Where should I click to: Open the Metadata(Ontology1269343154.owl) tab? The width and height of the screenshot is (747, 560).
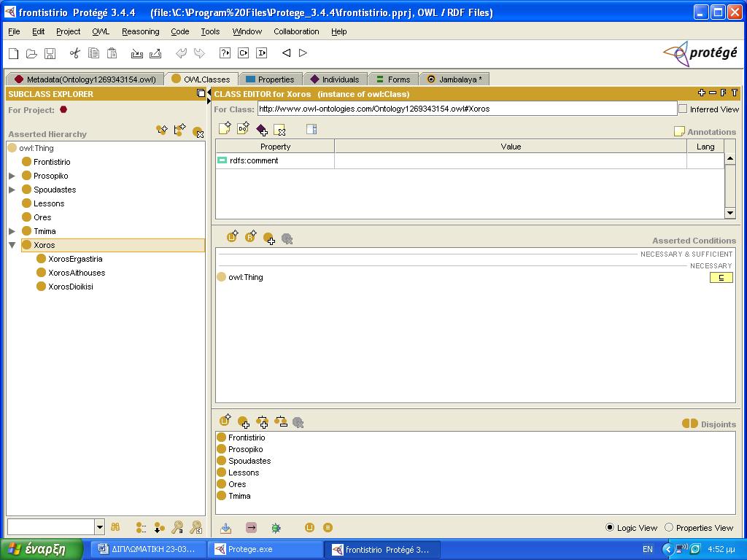[x=86, y=79]
